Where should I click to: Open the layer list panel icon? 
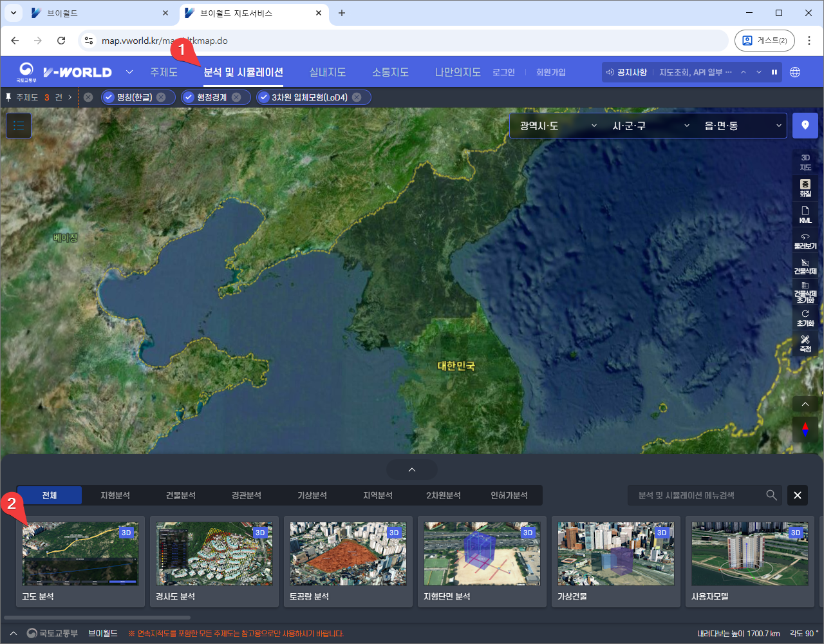pyautogui.click(x=19, y=126)
